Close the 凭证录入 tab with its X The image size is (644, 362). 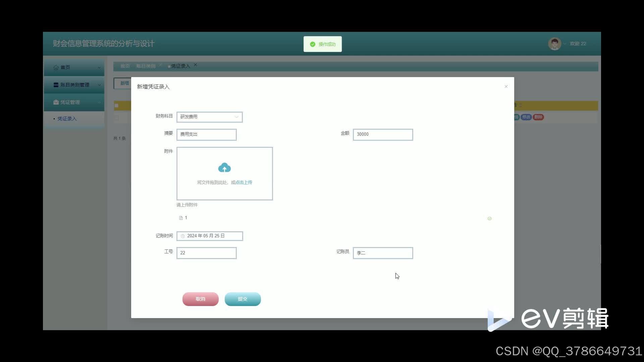[x=196, y=65]
